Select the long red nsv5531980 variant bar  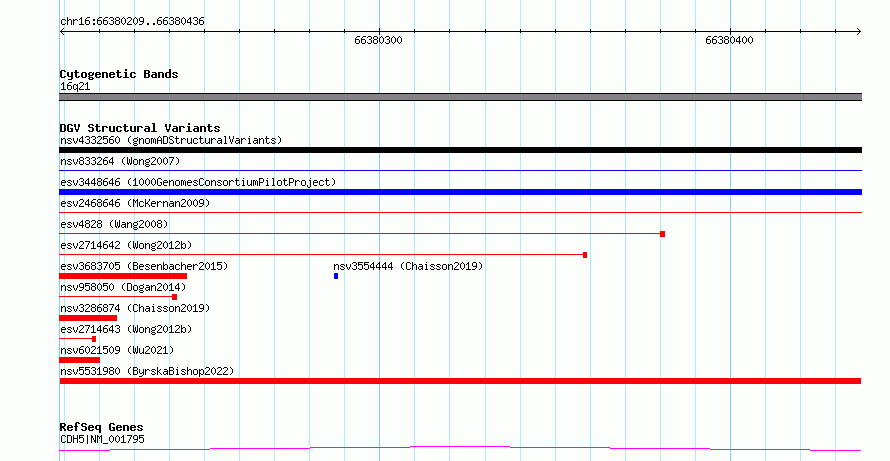460,381
